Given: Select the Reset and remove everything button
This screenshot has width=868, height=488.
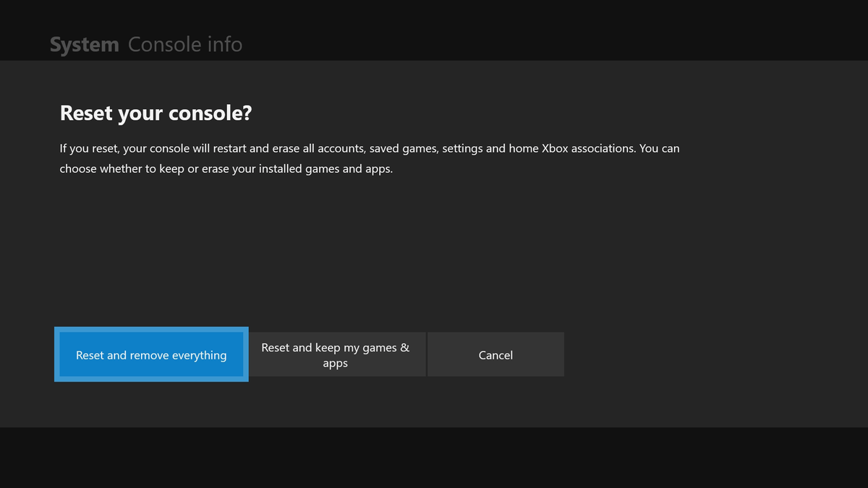Looking at the screenshot, I should (150, 354).
